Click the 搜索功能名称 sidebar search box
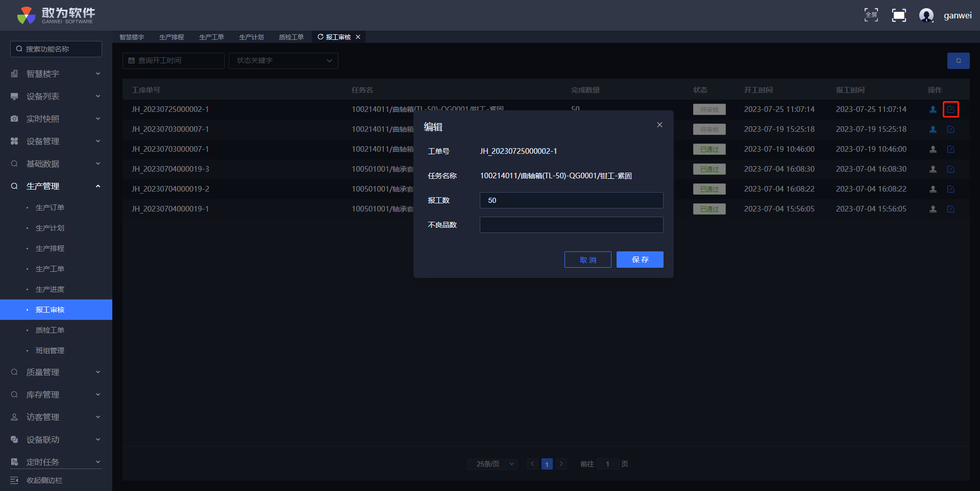Image resolution: width=980 pixels, height=491 pixels. [56, 49]
